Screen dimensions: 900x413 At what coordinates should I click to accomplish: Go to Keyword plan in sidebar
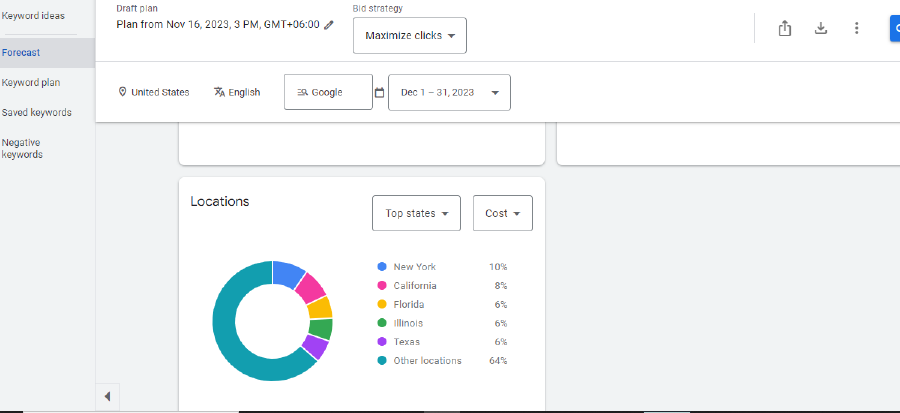pos(31,83)
